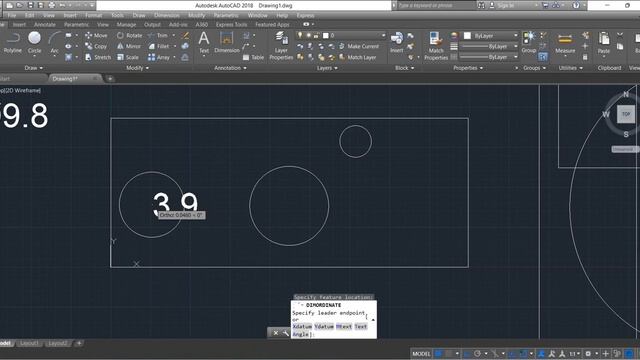
Task: Open the Measure utility
Action: pos(565,44)
